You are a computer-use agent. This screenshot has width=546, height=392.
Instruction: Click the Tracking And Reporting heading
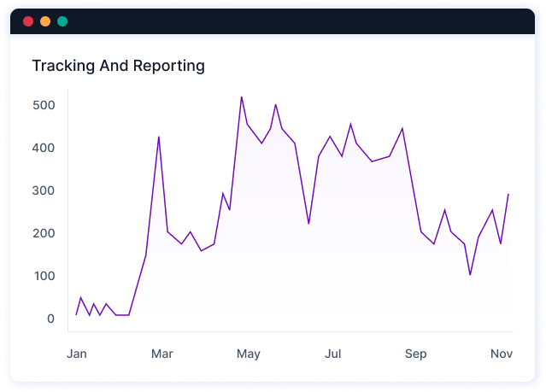pos(118,66)
